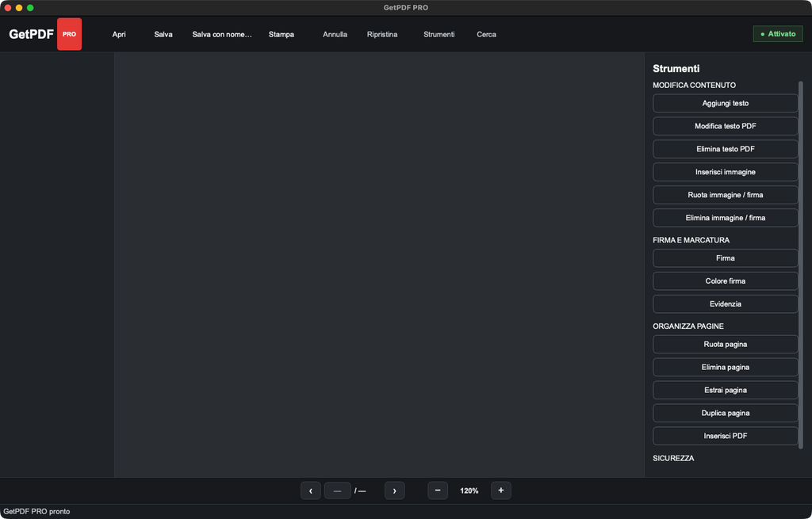The width and height of the screenshot is (812, 519).
Task: Click the Stampa toolbar button
Action: click(x=282, y=34)
